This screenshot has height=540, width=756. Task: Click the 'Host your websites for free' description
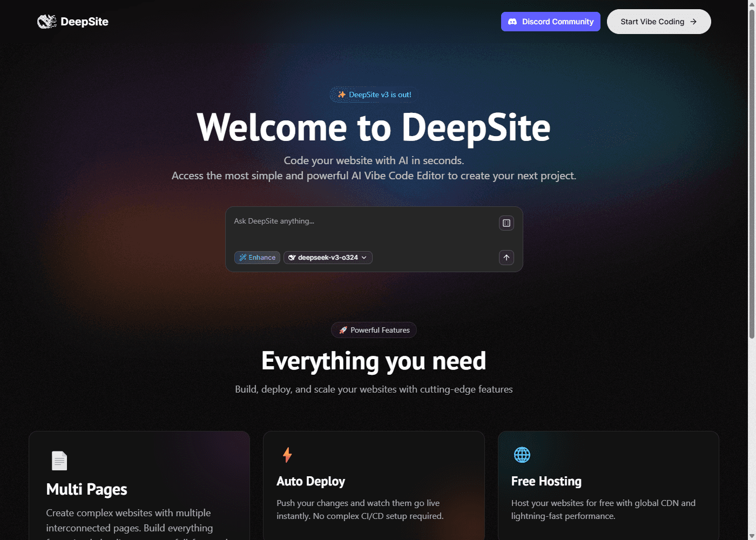click(603, 509)
